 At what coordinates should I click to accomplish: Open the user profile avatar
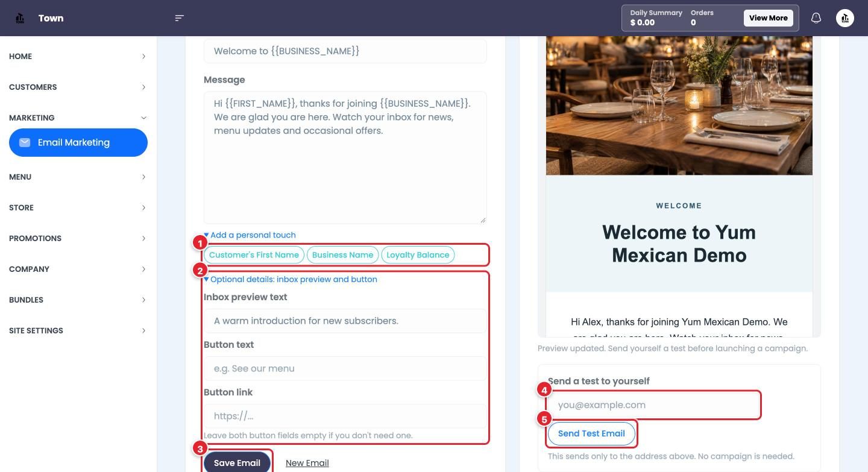(x=845, y=18)
